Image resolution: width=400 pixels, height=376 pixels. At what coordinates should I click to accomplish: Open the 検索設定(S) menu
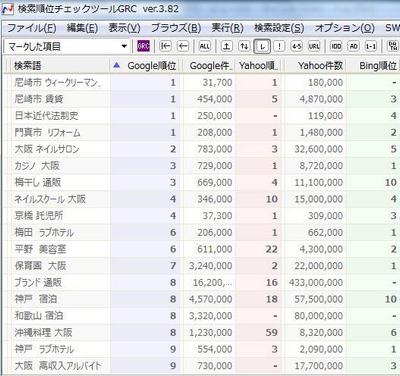click(x=279, y=28)
